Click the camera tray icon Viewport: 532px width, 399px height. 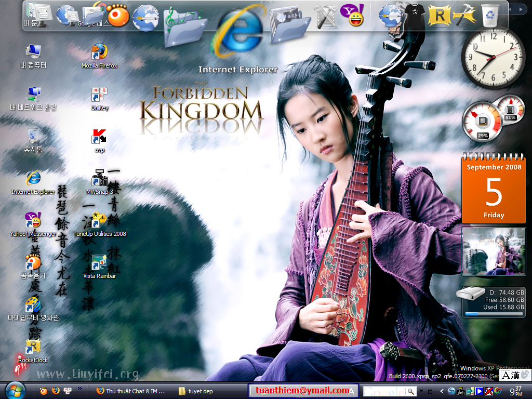click(461, 391)
